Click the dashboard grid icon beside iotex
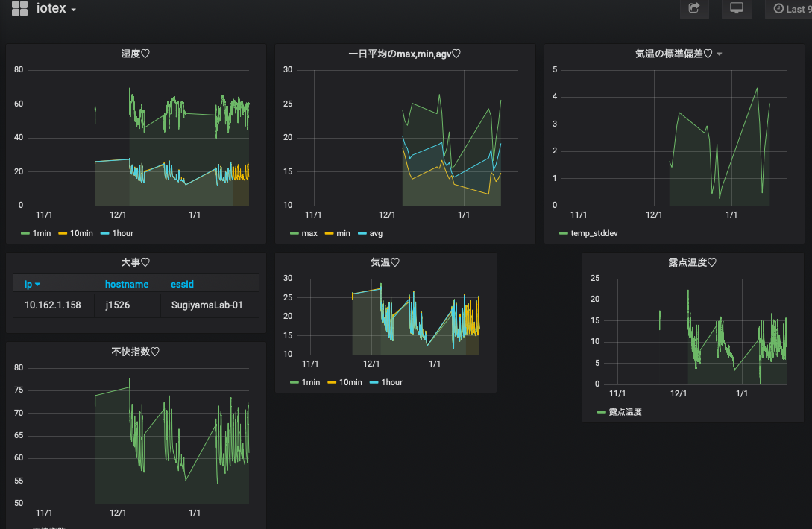Viewport: 812px width, 529px height. pos(19,9)
